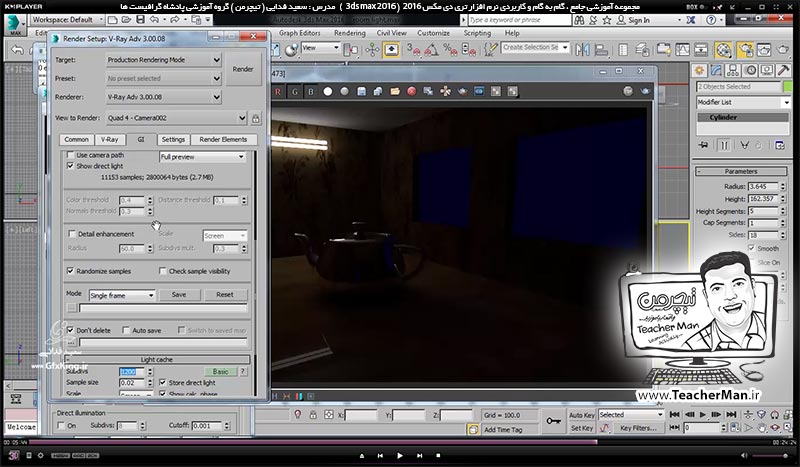Open the Single frame Mode dropdown

click(x=122, y=296)
